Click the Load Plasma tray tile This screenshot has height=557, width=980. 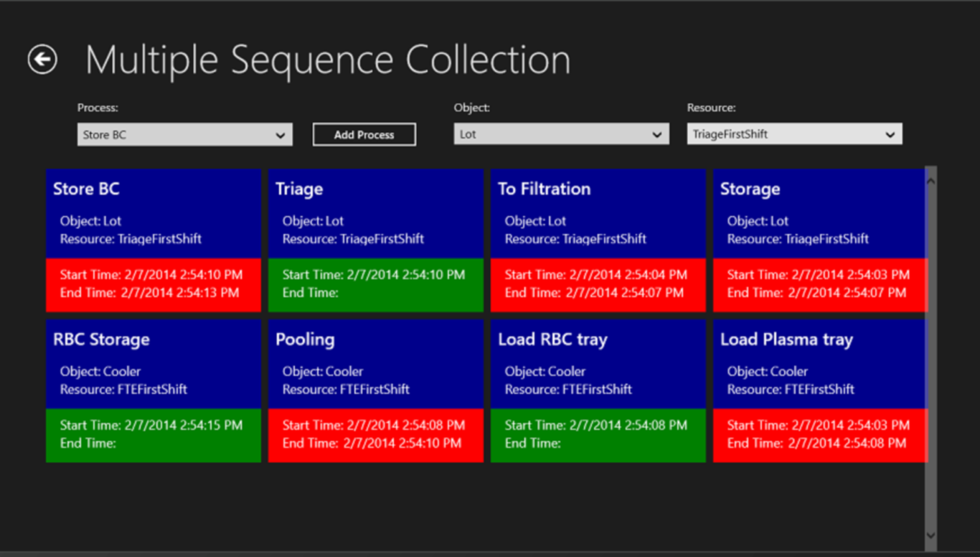(819, 364)
